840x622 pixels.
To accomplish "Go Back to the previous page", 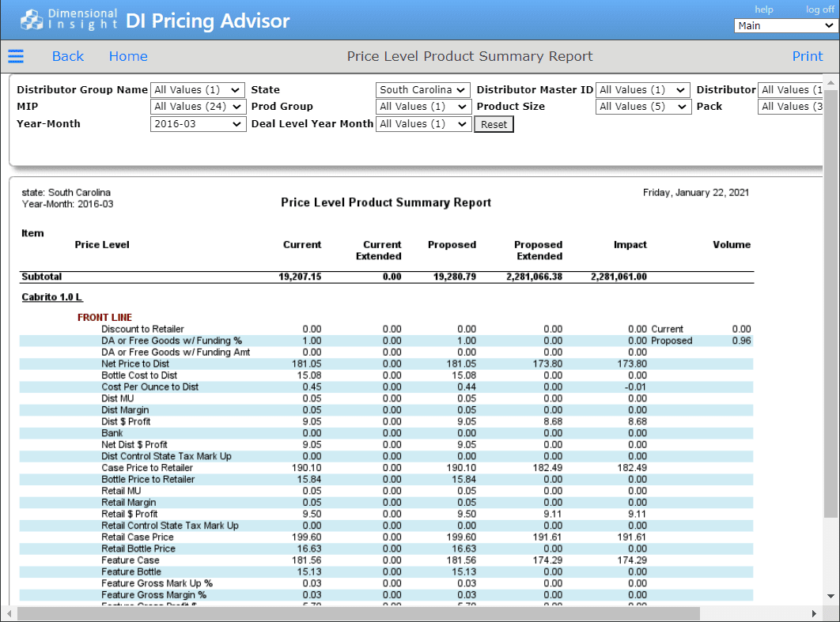I will (67, 56).
